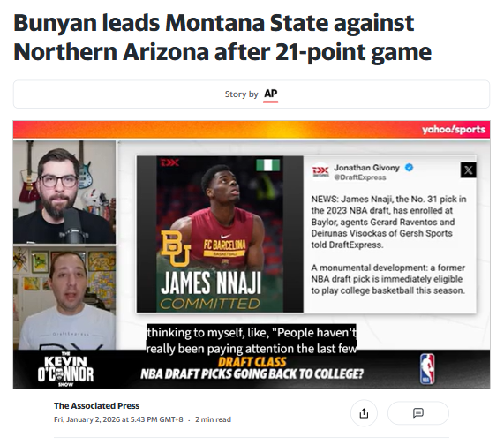Image resolution: width=504 pixels, height=445 pixels.
Task: Click the DraftExpress avatar beside Jonathan Givony
Action: [x=320, y=171]
